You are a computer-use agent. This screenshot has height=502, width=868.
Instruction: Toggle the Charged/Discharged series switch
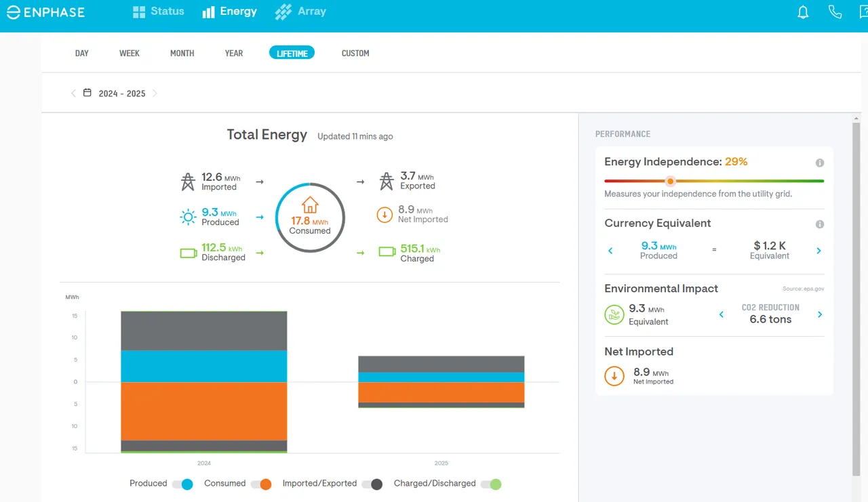(x=491, y=484)
